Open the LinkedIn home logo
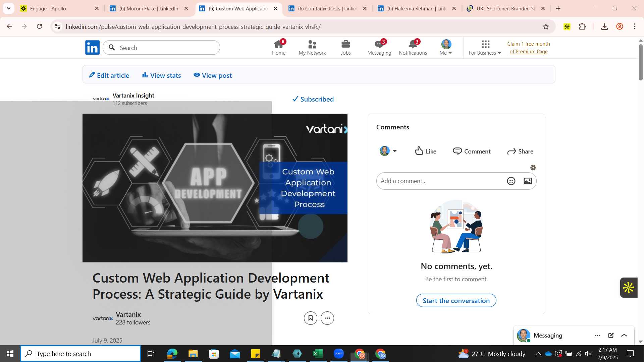The height and width of the screenshot is (362, 644). (x=92, y=48)
